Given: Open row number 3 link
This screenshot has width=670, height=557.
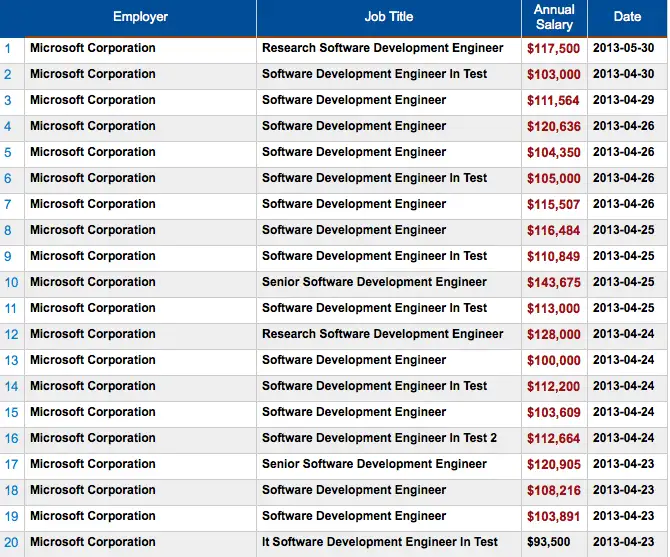Looking at the screenshot, I should click(x=8, y=100).
